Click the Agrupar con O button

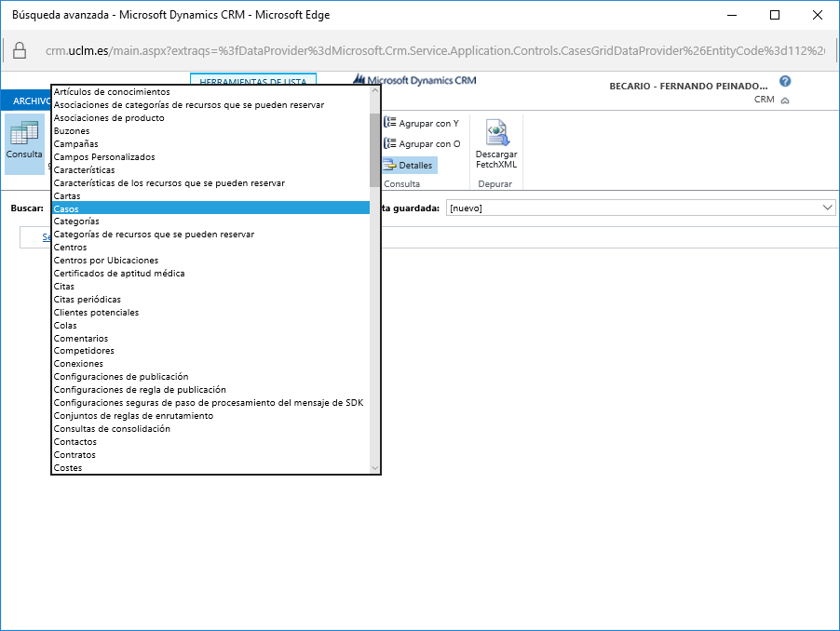421,144
